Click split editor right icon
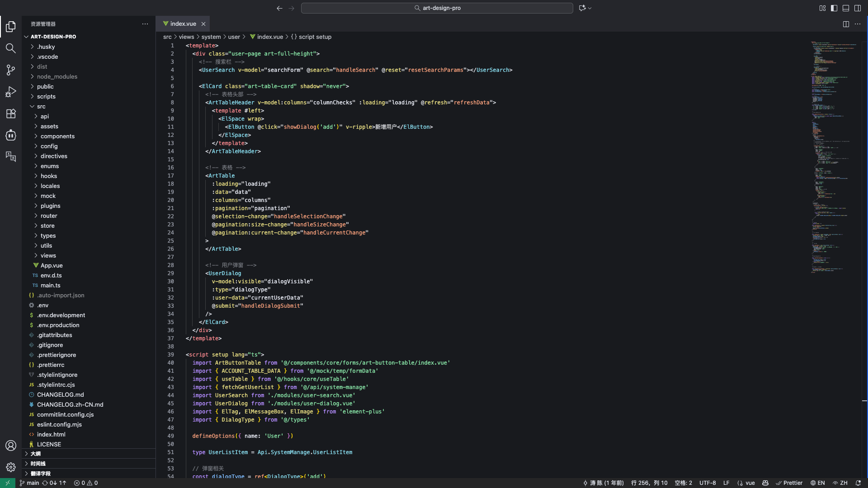Image resolution: width=868 pixels, height=488 pixels. click(x=846, y=24)
